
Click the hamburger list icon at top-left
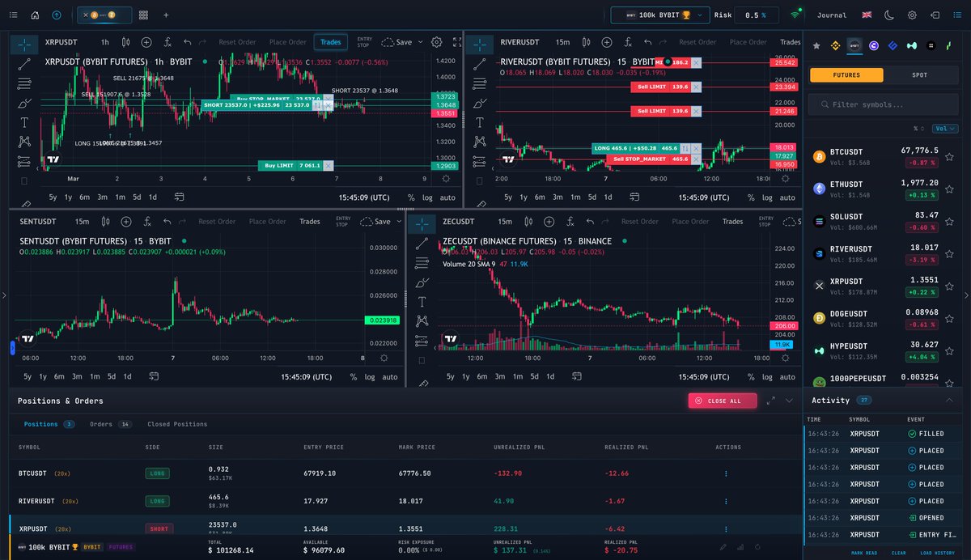[x=12, y=15]
